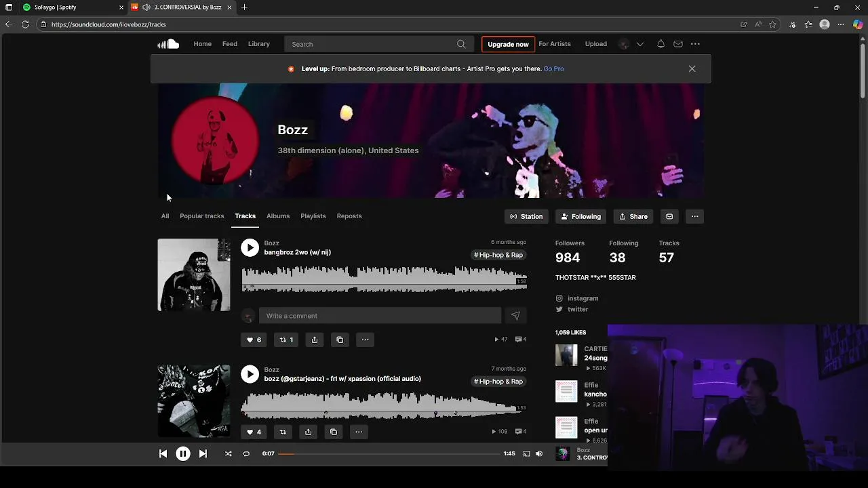
Task: Open the header more options ellipsis
Action: (x=695, y=44)
